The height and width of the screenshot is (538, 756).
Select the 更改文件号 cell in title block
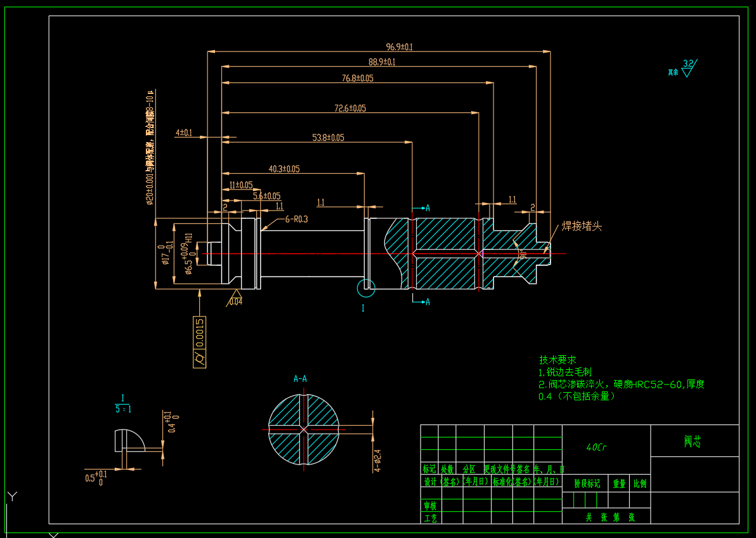coord(500,468)
